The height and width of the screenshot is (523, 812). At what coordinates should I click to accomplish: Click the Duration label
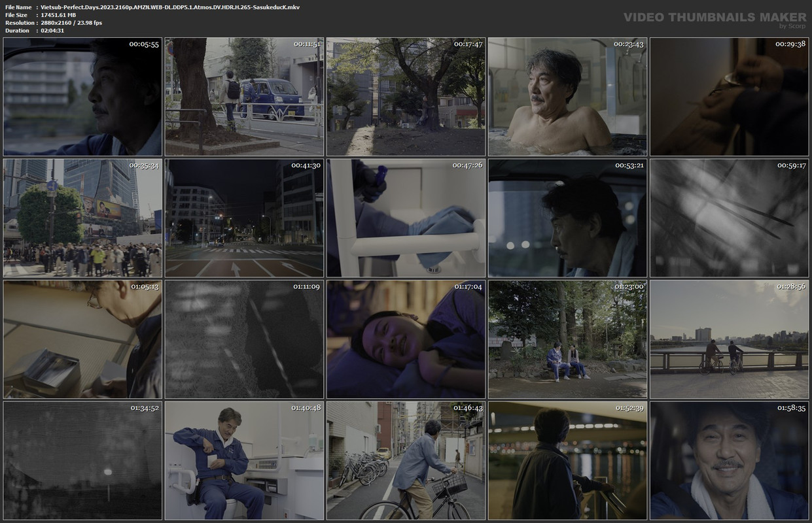(17, 30)
